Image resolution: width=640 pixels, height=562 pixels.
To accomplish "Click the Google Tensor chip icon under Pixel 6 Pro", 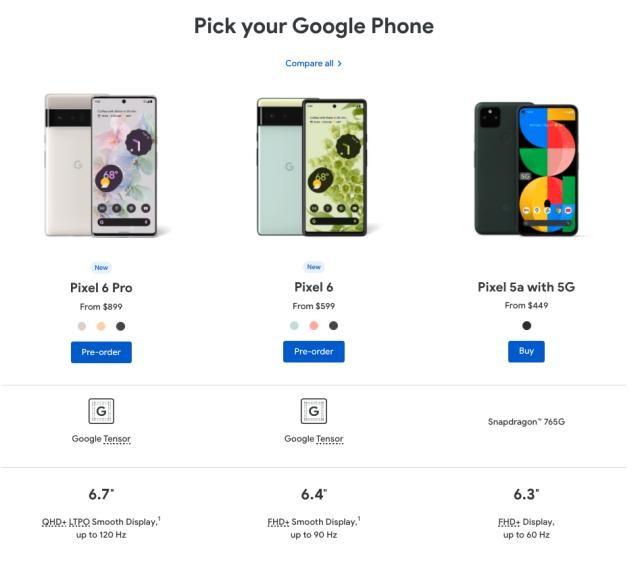I will [101, 411].
